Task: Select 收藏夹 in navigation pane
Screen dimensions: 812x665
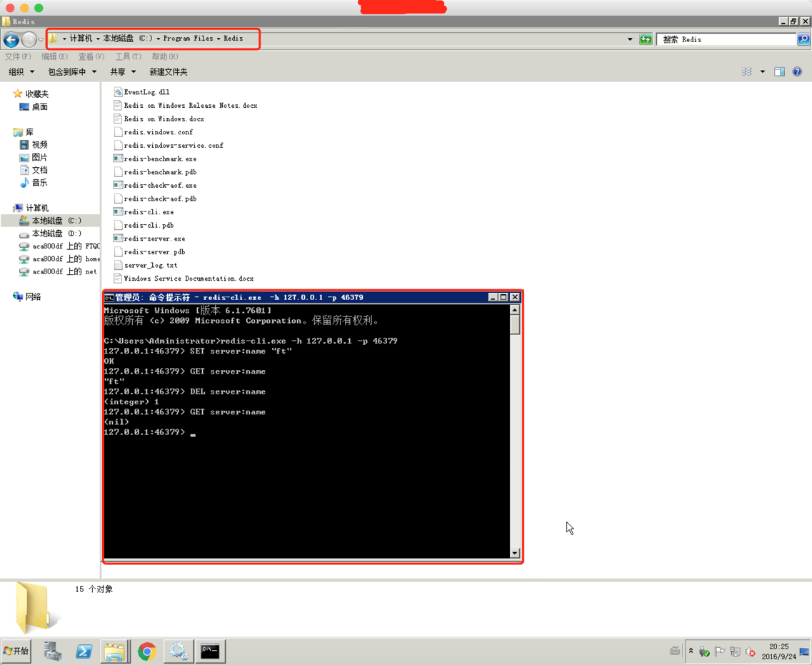Action: coord(31,94)
